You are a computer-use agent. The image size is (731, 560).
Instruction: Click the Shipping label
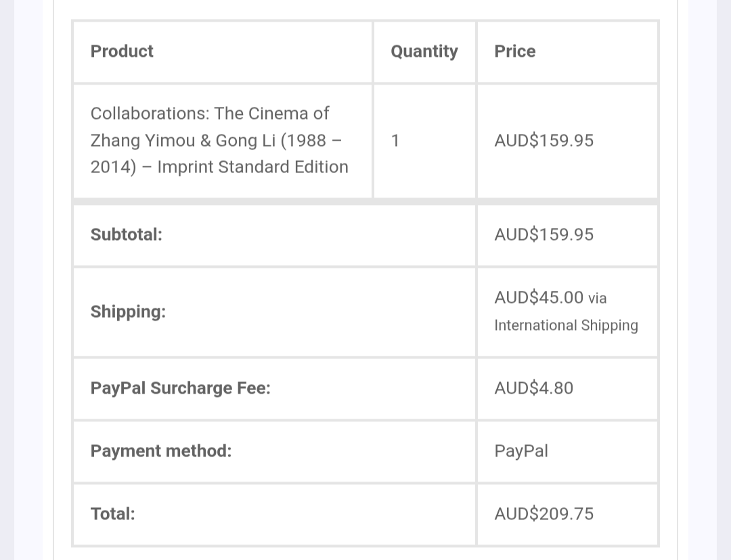(x=128, y=312)
